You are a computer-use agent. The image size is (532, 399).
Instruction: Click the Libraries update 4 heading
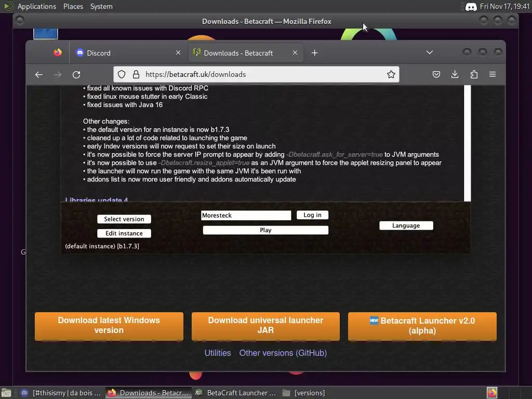click(x=96, y=200)
